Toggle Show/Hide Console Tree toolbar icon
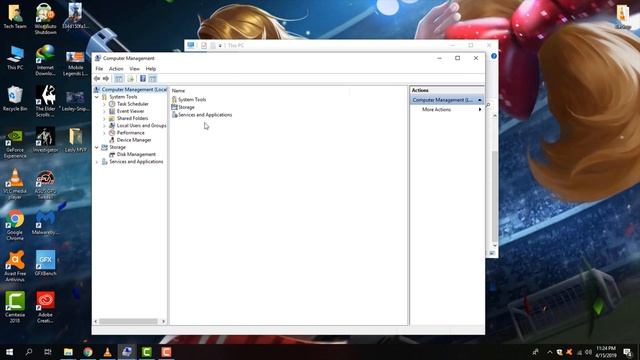 point(119,78)
